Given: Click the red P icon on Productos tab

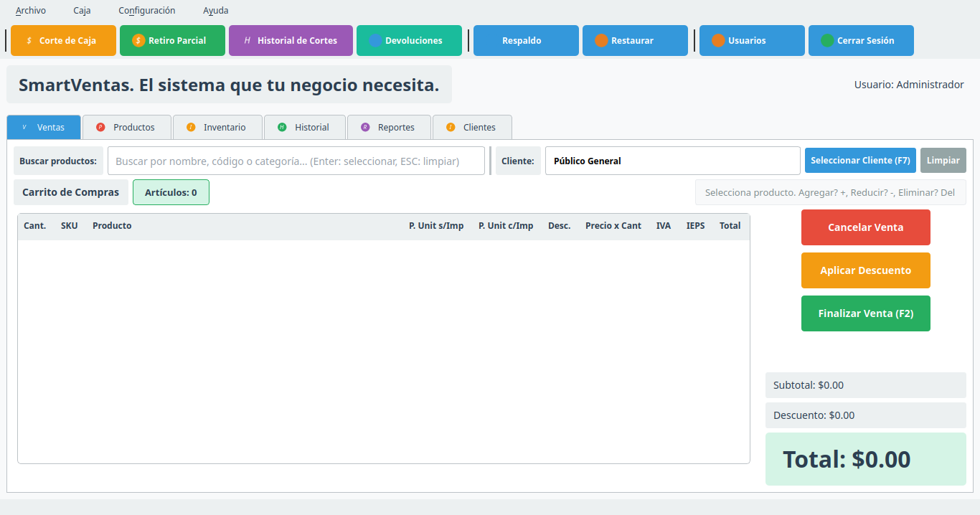Looking at the screenshot, I should pos(100,127).
